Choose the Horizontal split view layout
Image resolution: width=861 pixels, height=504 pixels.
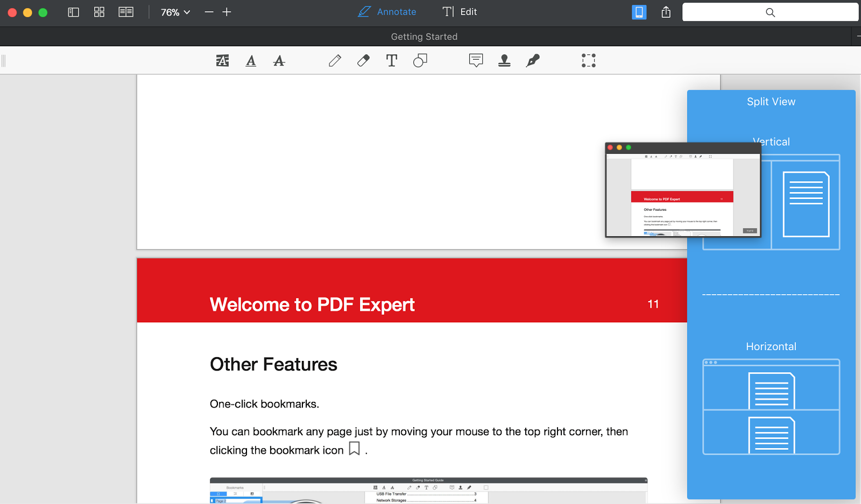coord(771,407)
